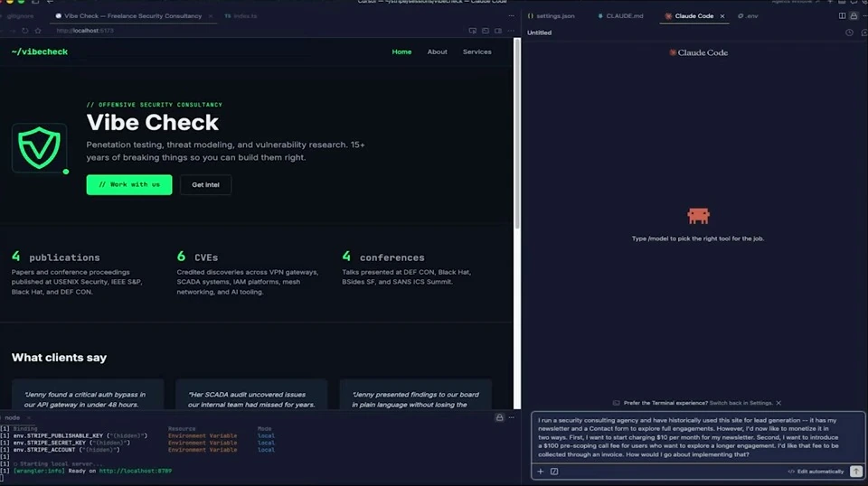Viewport: 868px width, 486px height.
Task: Click the split editor icon
Action: [x=842, y=16]
